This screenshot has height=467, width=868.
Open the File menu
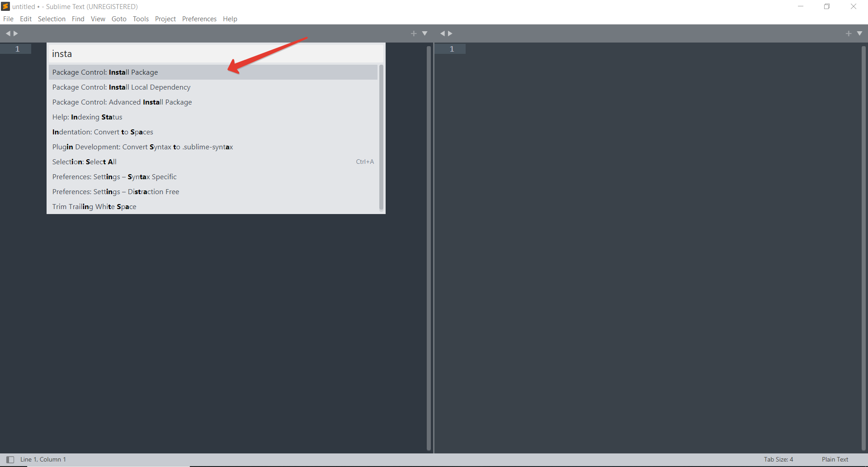pyautogui.click(x=8, y=19)
